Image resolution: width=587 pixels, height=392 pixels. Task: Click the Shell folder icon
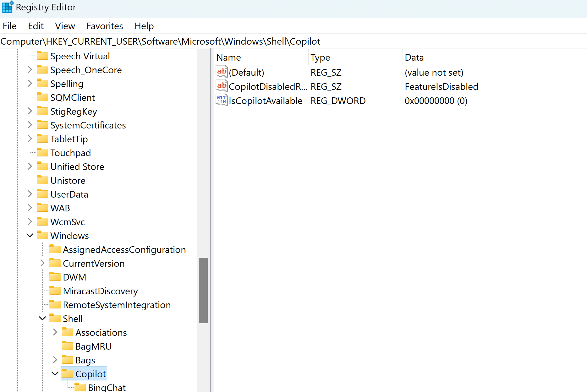[x=55, y=318]
